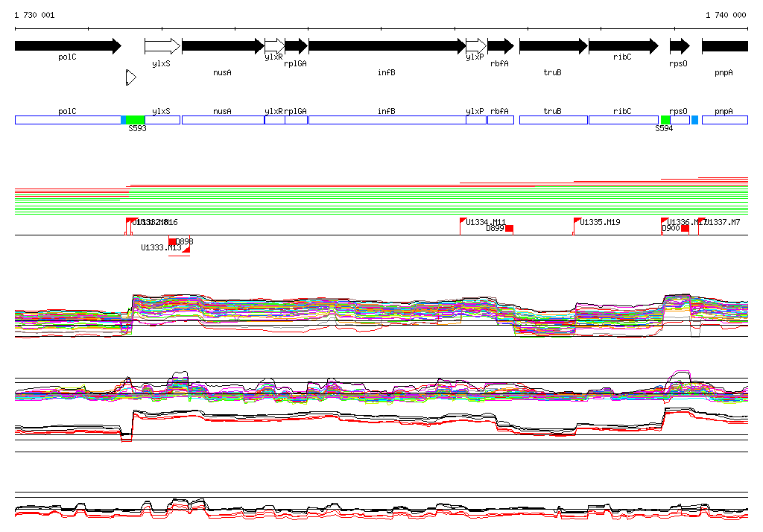Select the red D900 terminator square
Image resolution: width=763 pixels, height=532 pixels.
(686, 228)
